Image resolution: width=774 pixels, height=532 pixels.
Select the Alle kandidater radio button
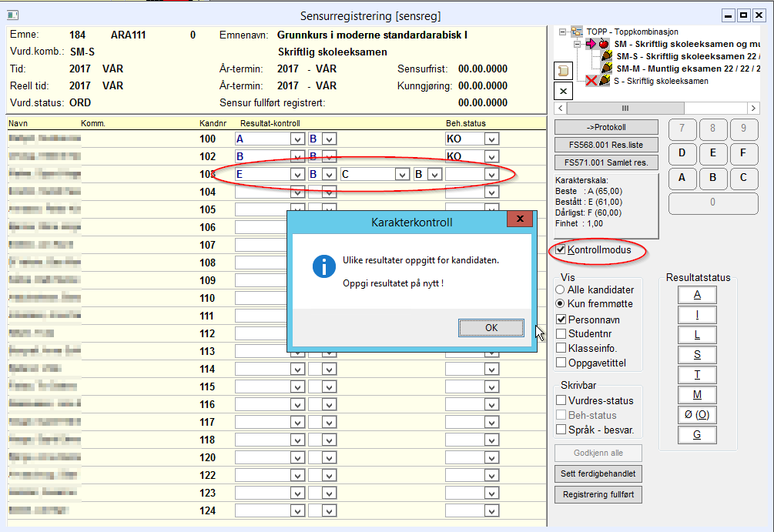(x=560, y=290)
